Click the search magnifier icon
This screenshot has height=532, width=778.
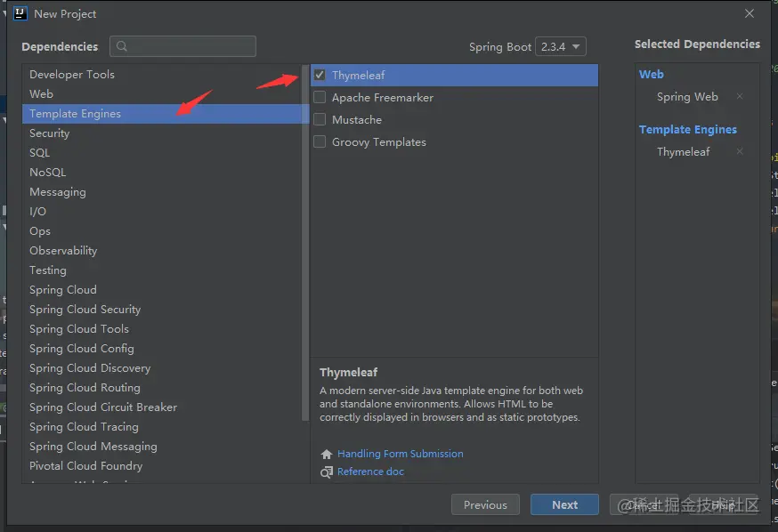122,46
